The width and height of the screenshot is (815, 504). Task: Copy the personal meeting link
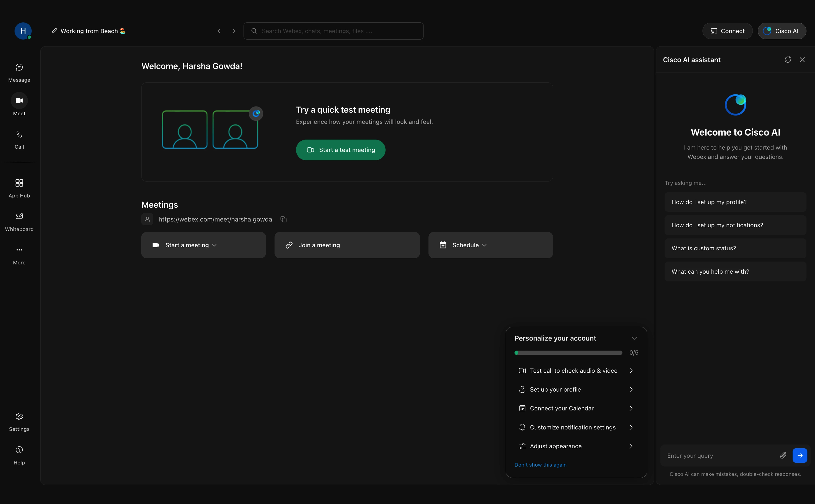point(283,219)
